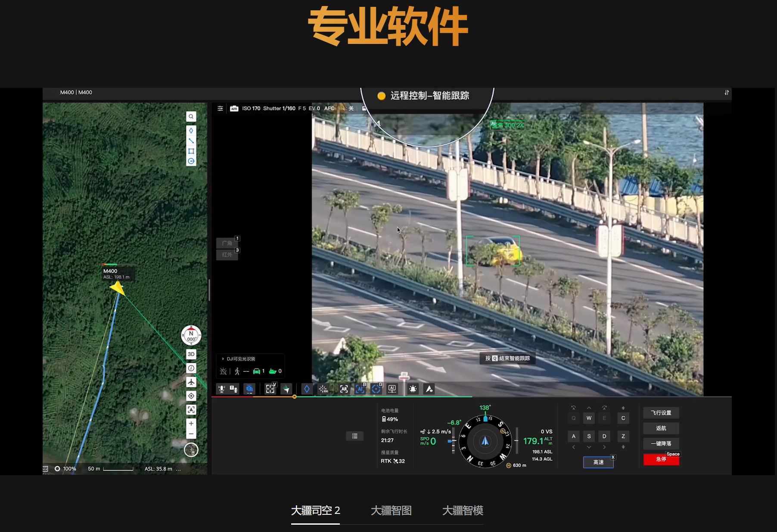Click the yellow M400 aircraft marker on map
777x532 pixels.
coord(118,288)
